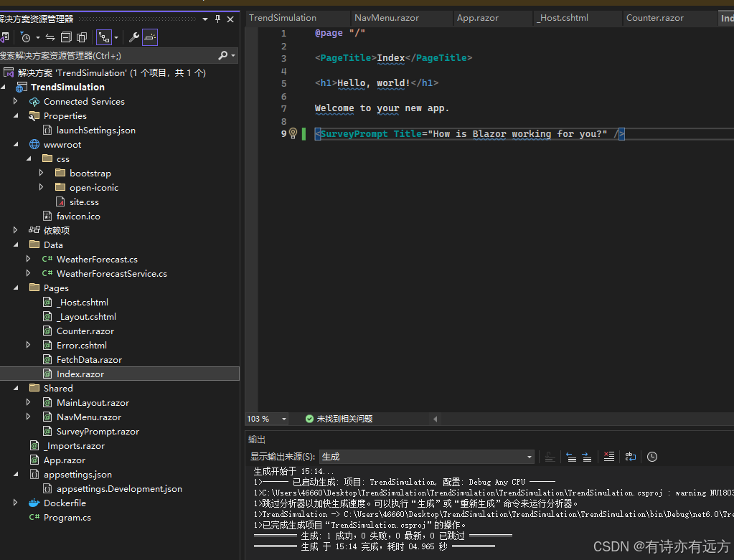
Task: Select WeatherForecastService.cs file
Action: [x=112, y=273]
